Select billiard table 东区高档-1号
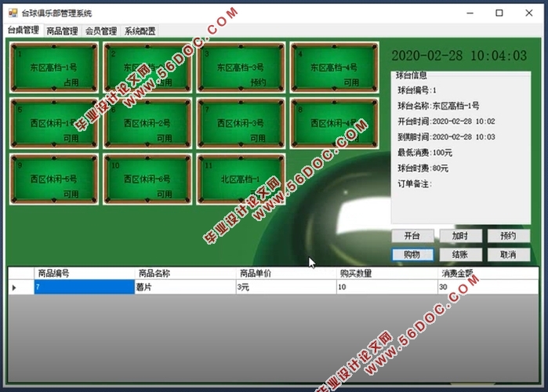Image resolution: width=548 pixels, height=392 pixels. pos(54,67)
